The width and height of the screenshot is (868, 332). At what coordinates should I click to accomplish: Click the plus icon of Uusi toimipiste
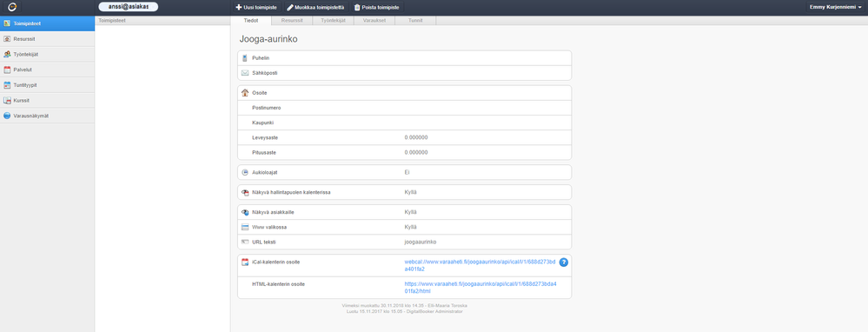coord(239,8)
